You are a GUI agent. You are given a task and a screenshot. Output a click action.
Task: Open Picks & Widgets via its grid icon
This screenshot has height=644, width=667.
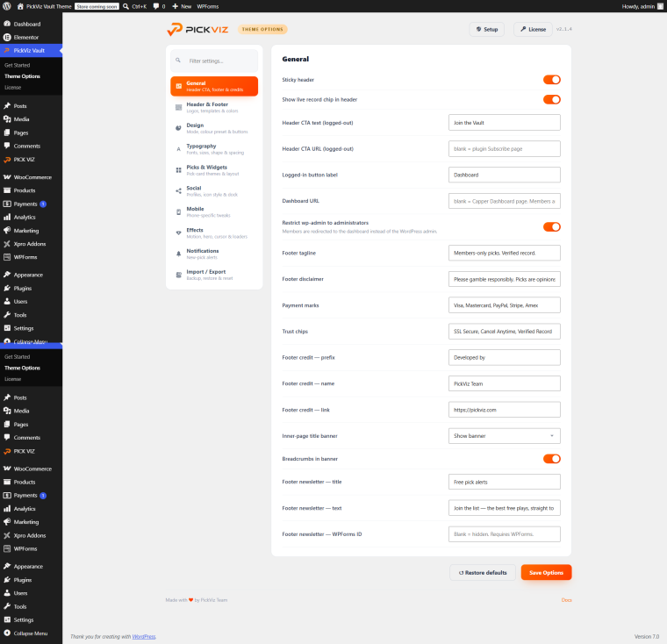coord(179,170)
